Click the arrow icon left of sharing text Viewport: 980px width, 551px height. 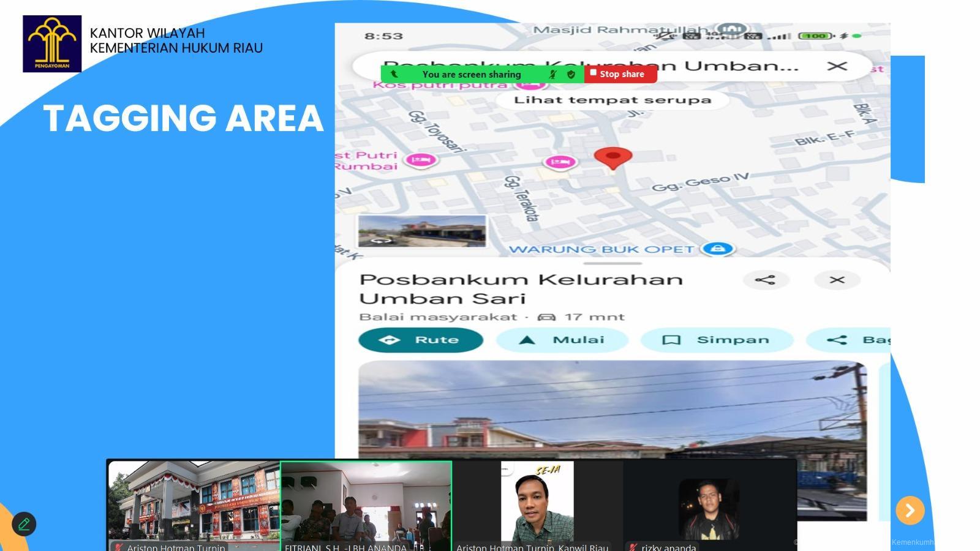point(394,74)
